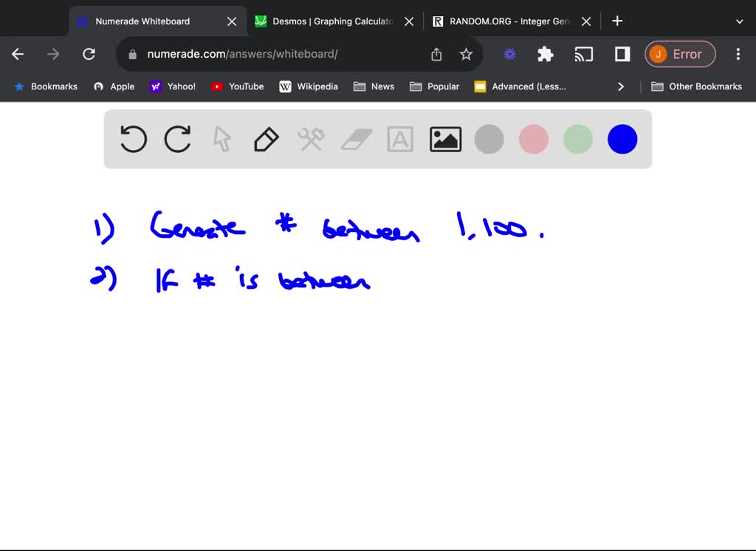Open the shapes/tools icon next to the pen
This screenshot has width=756, height=551.
coord(311,139)
